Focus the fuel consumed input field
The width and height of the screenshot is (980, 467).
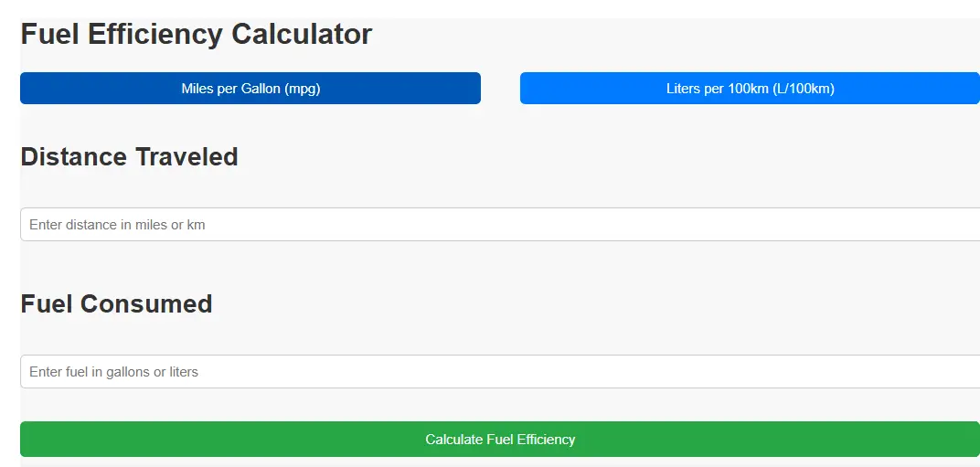[x=500, y=372]
